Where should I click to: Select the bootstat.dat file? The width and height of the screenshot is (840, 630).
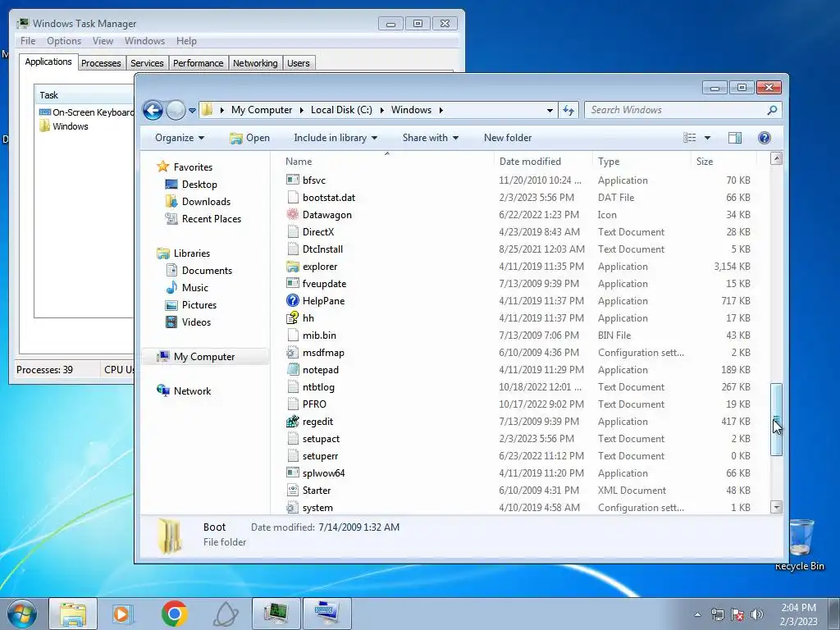tap(328, 198)
